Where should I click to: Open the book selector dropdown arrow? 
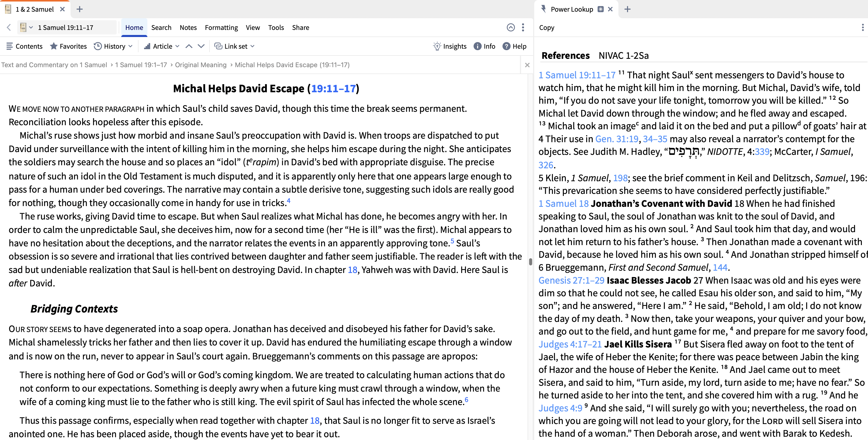[31, 27]
